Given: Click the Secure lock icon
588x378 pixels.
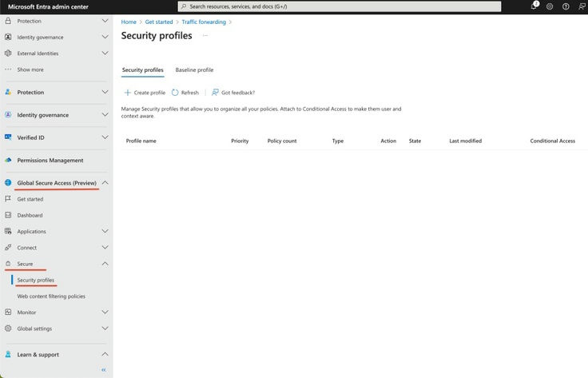Looking at the screenshot, I should click(8, 264).
